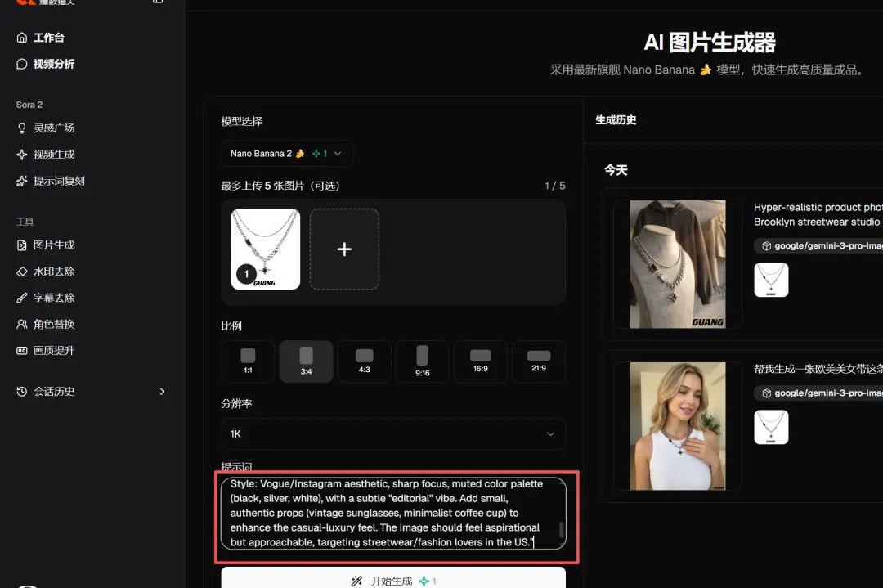Pick the 16:9 aspect ratio option
The width and height of the screenshot is (883, 588).
480,361
